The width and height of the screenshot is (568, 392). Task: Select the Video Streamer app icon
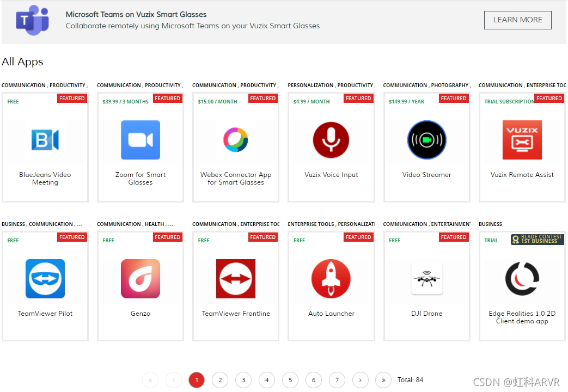click(427, 140)
